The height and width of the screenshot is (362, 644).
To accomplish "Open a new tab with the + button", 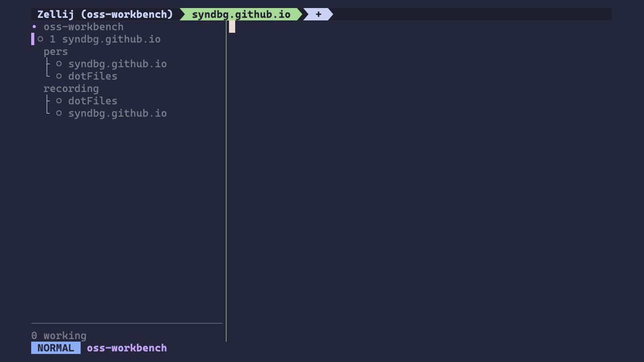I will click(x=318, y=15).
